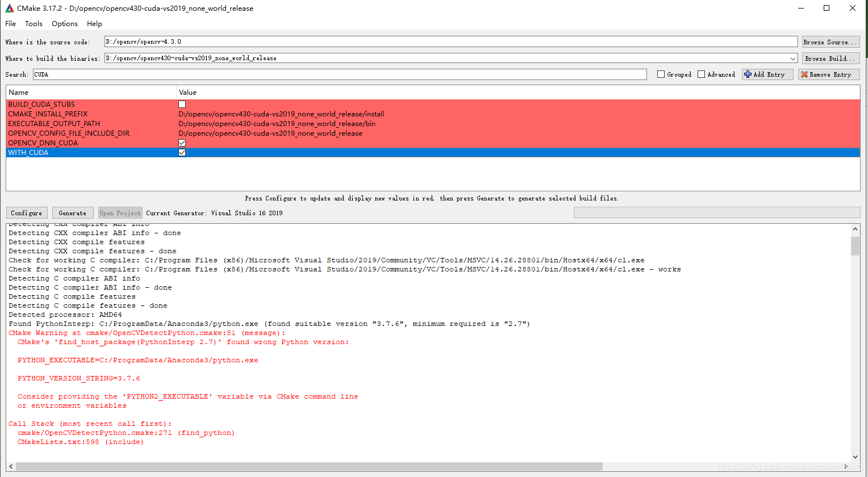Toggle the BUILD_CUDA_STUBS checkbox
Screen dimensions: 868x477
(x=182, y=104)
